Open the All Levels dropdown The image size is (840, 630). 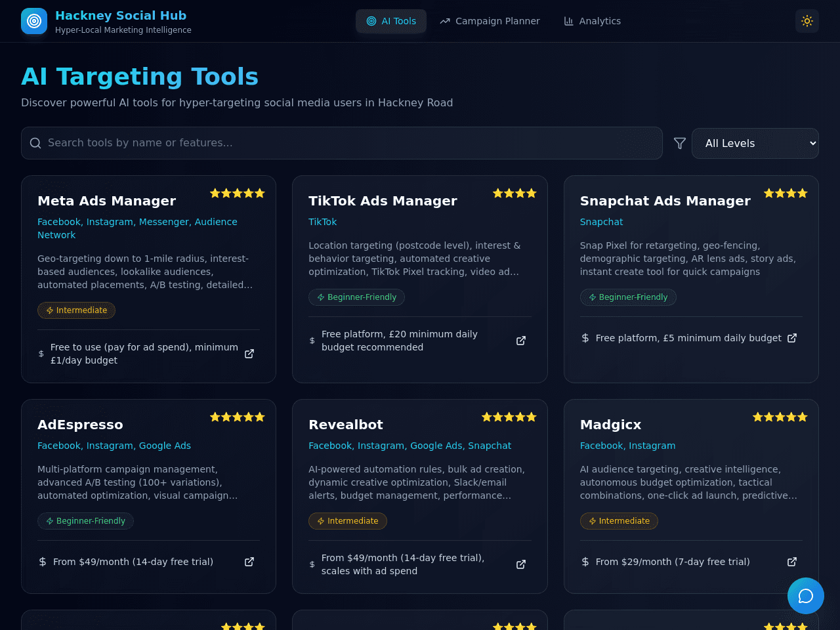[x=755, y=143]
